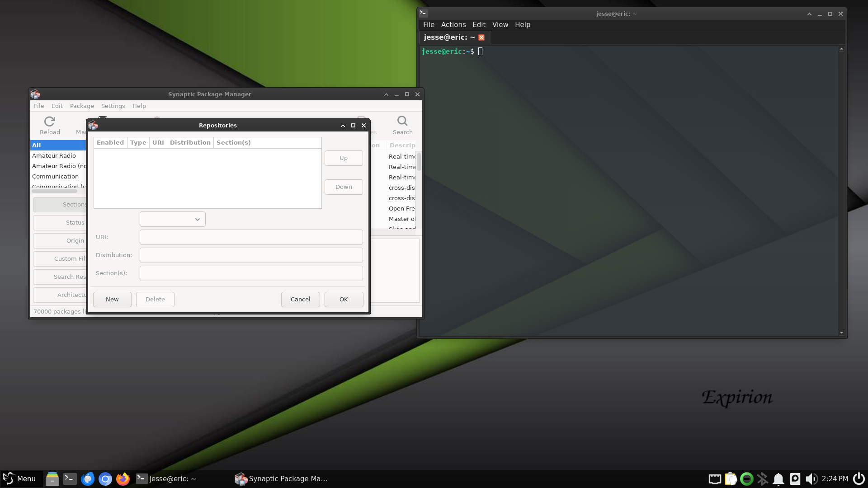Open the repository type dropdown

click(173, 219)
